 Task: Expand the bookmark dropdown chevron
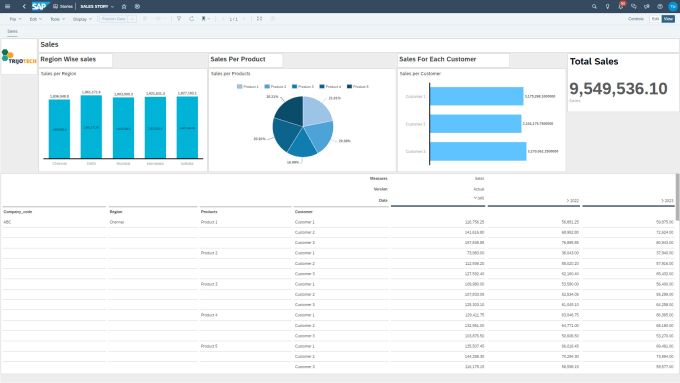(x=209, y=19)
